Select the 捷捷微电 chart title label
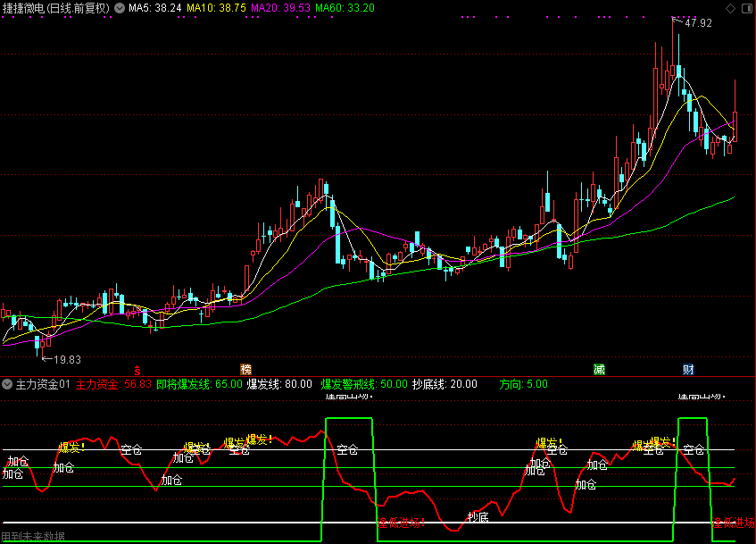 pos(55,8)
